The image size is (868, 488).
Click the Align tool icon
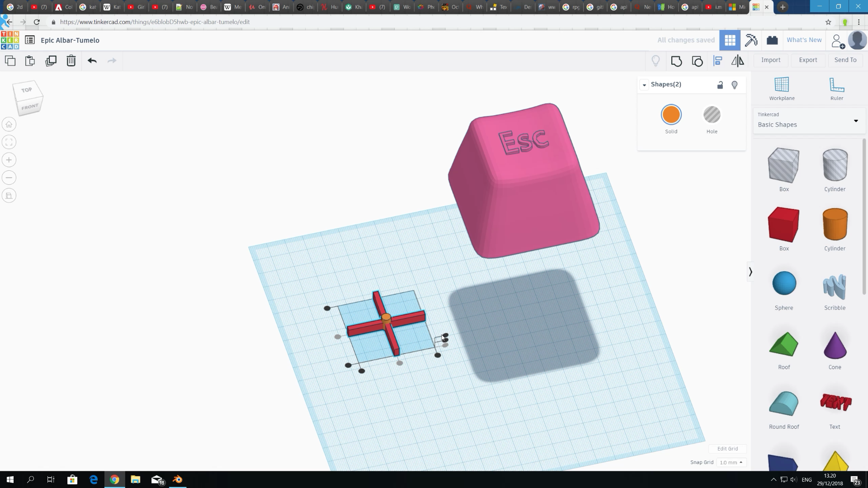click(717, 61)
